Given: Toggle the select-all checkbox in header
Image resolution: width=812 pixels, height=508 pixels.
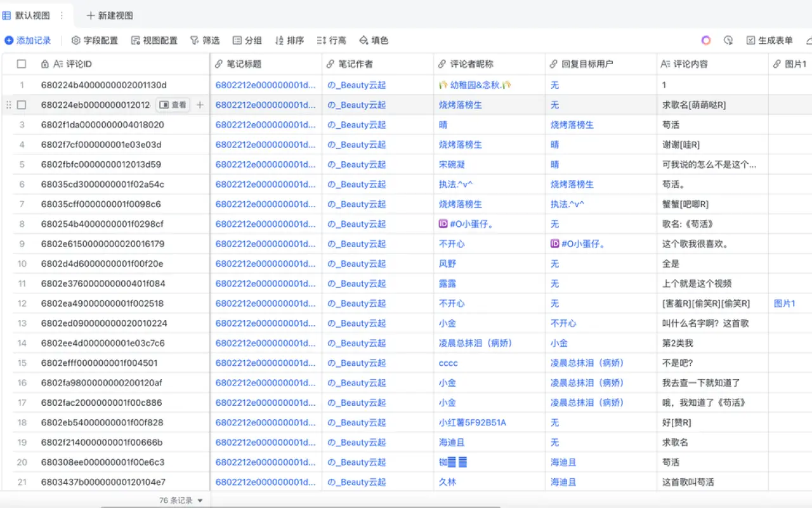Looking at the screenshot, I should [x=22, y=64].
